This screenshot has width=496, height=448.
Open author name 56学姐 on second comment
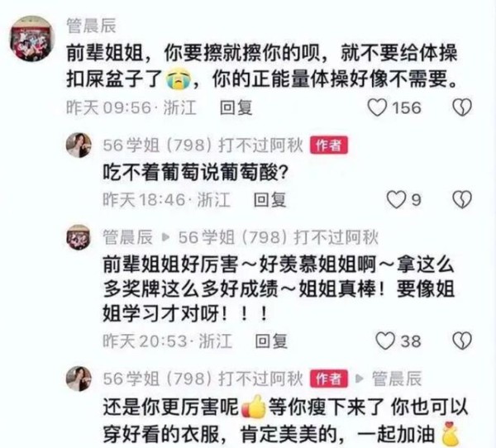203,145
